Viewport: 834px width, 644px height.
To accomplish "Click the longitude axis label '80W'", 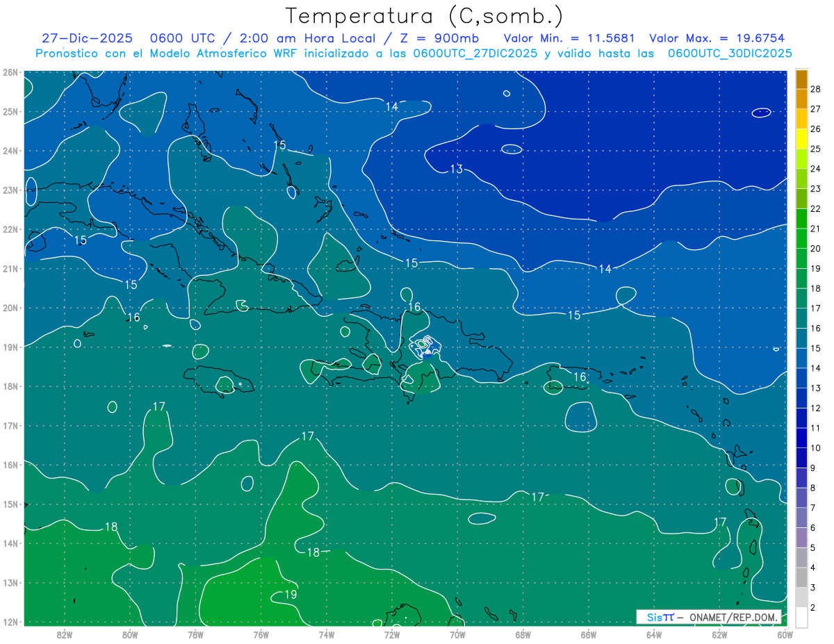I will coord(130,634).
